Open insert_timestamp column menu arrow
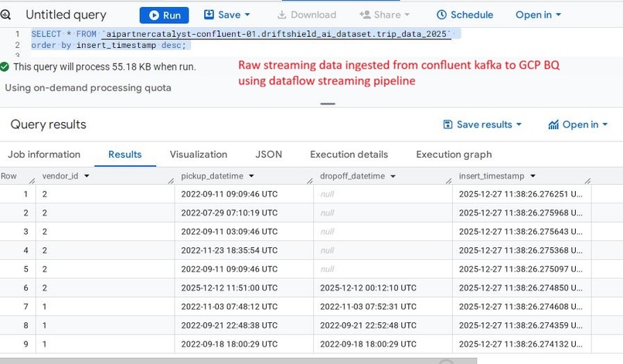The image size is (623, 364). [533, 176]
